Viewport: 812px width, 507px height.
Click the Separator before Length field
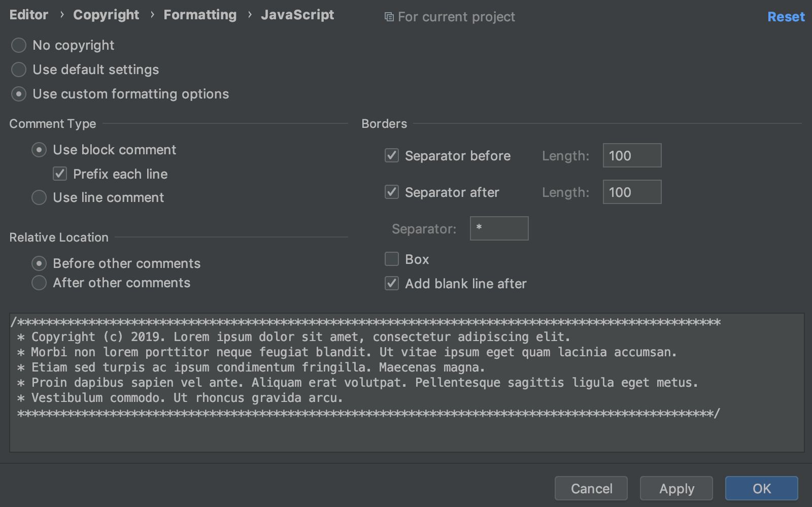coord(632,155)
